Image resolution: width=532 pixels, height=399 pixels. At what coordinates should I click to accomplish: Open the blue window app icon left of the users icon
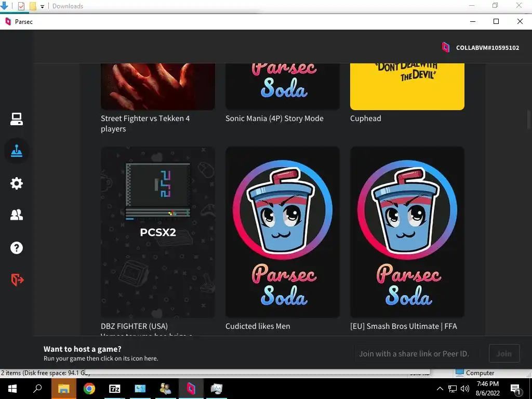(x=140, y=389)
